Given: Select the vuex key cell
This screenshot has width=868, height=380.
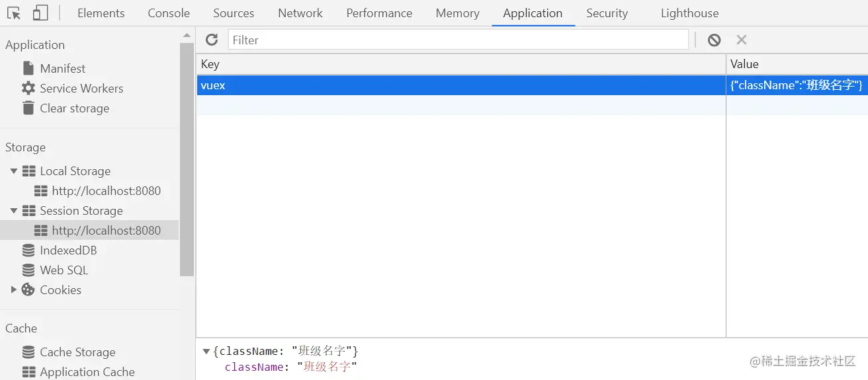Looking at the screenshot, I should 461,85.
